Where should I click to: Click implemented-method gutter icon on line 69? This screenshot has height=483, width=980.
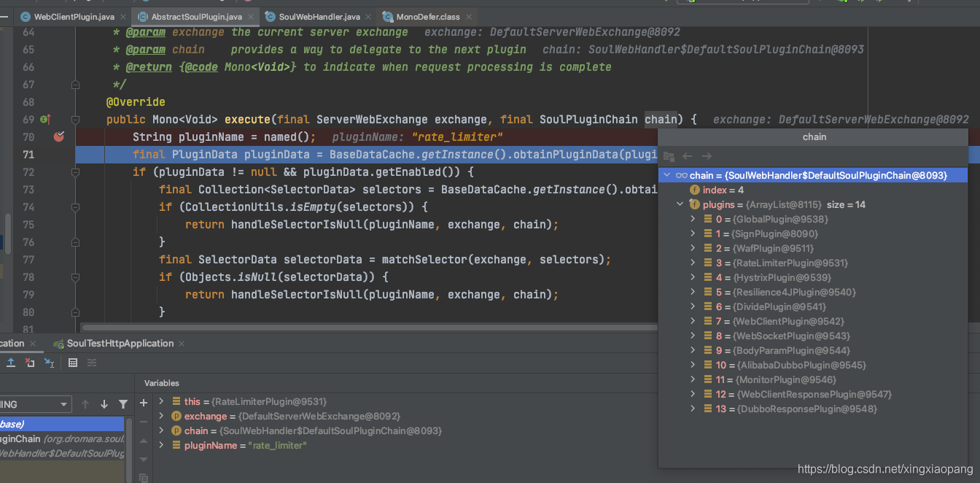click(x=44, y=119)
